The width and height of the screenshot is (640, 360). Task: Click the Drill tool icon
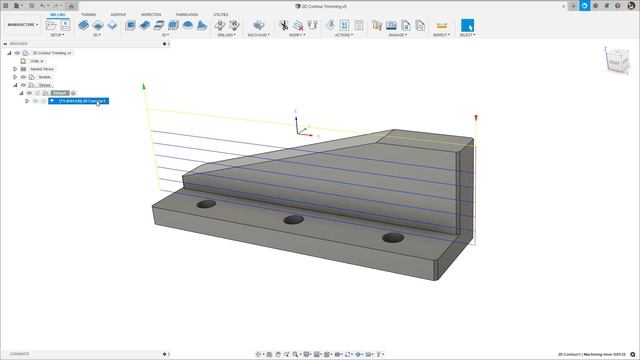[220, 25]
